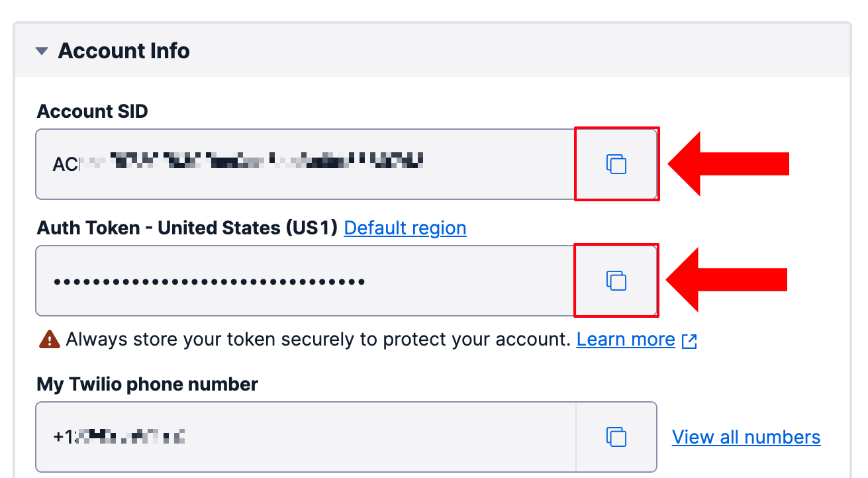
Task: Open the View all numbers link
Action: pyautogui.click(x=746, y=438)
